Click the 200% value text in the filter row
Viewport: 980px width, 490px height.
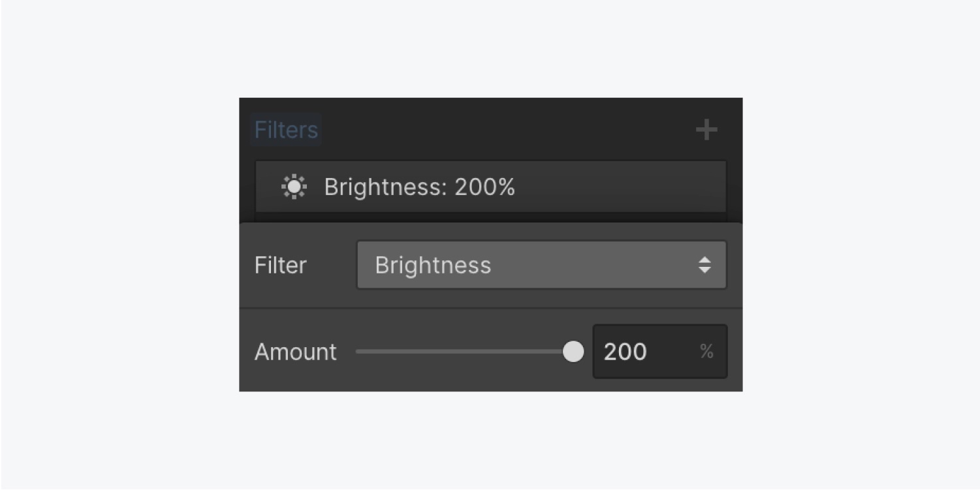click(484, 187)
